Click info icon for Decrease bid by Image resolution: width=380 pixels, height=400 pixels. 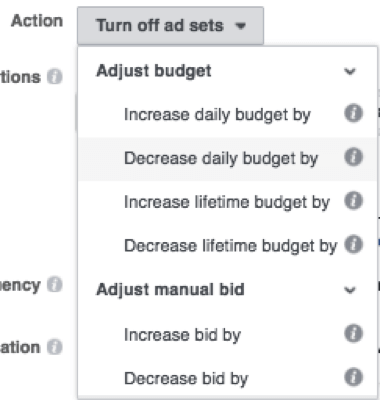click(353, 377)
